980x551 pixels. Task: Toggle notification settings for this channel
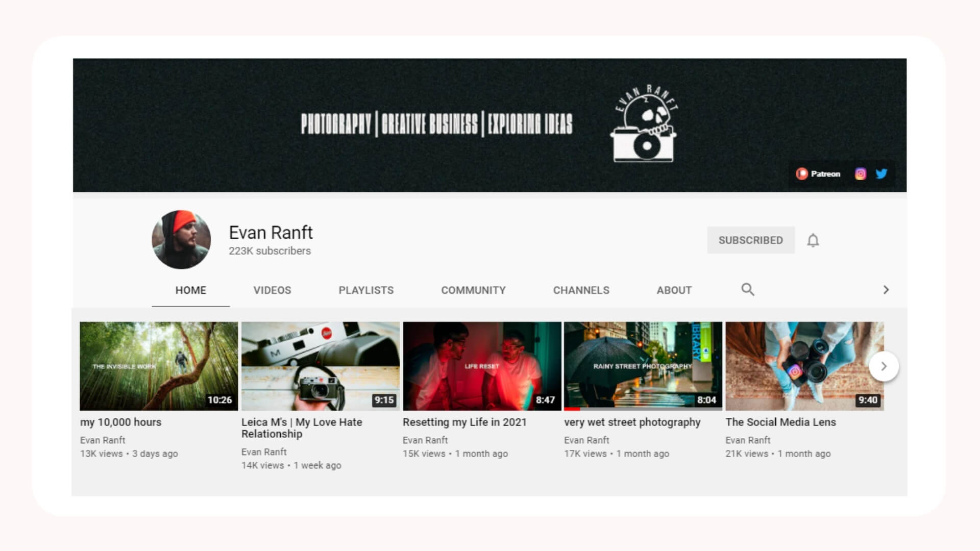[813, 240]
